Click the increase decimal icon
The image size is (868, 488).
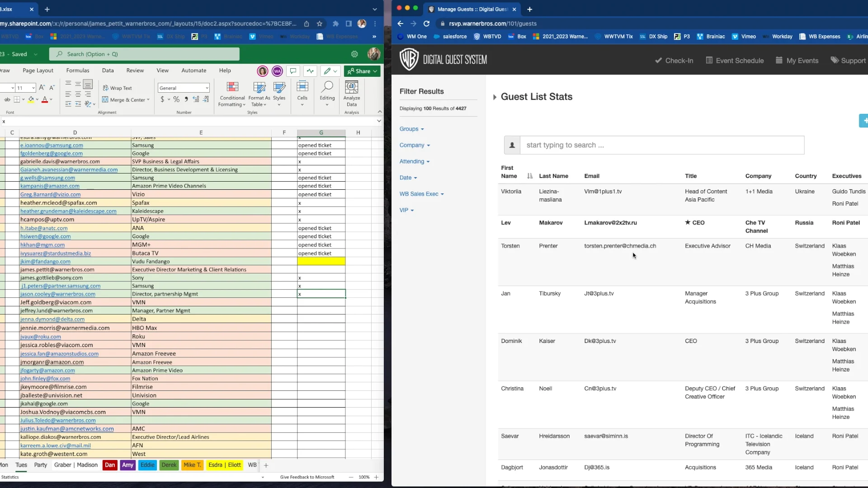coord(196,99)
